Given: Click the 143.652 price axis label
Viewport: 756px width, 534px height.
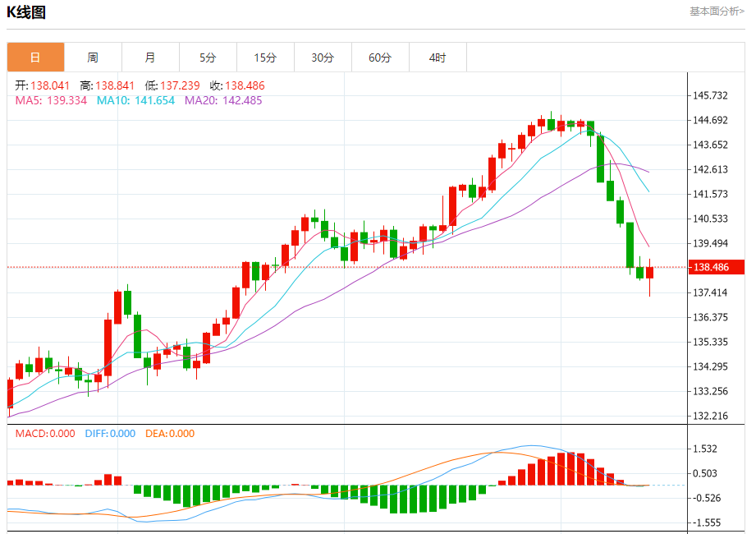Looking at the screenshot, I should (710, 145).
